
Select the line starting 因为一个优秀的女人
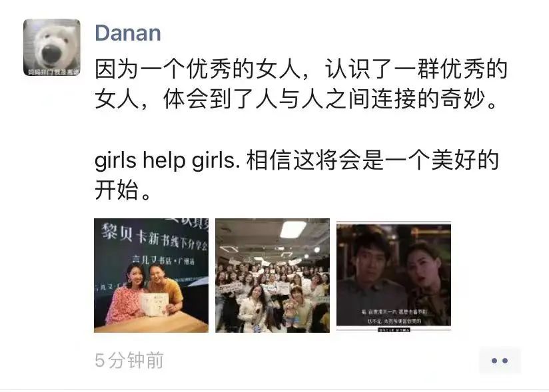(x=301, y=69)
